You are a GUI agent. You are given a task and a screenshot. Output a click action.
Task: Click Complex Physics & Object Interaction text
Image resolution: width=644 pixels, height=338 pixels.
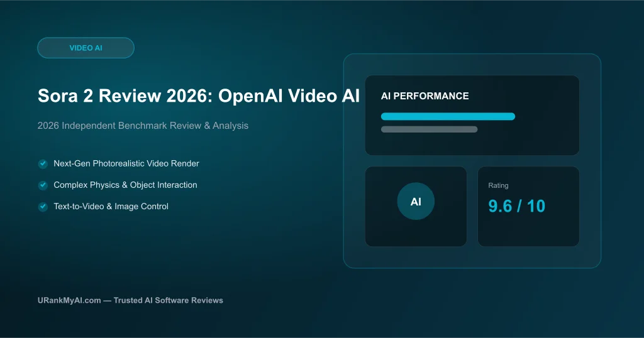click(x=125, y=185)
